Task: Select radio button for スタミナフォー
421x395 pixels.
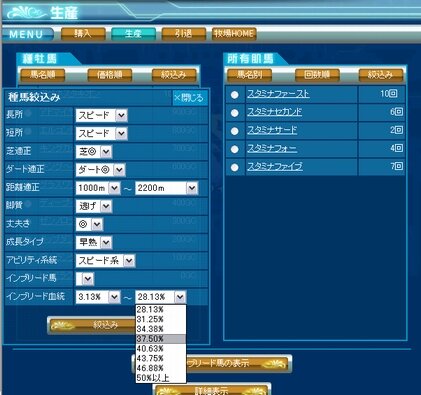Action: point(235,149)
